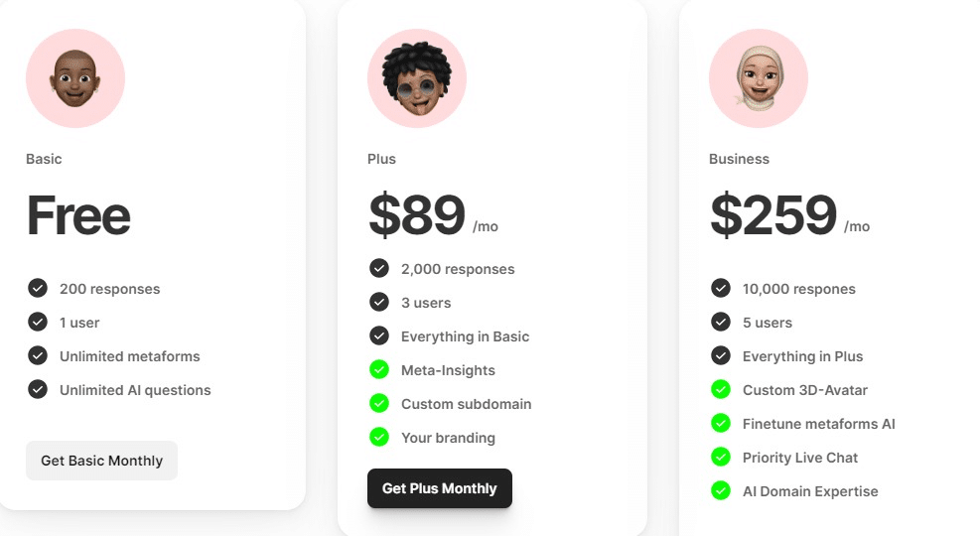
Task: Click the Unlimited AI questions feature text
Action: (135, 390)
